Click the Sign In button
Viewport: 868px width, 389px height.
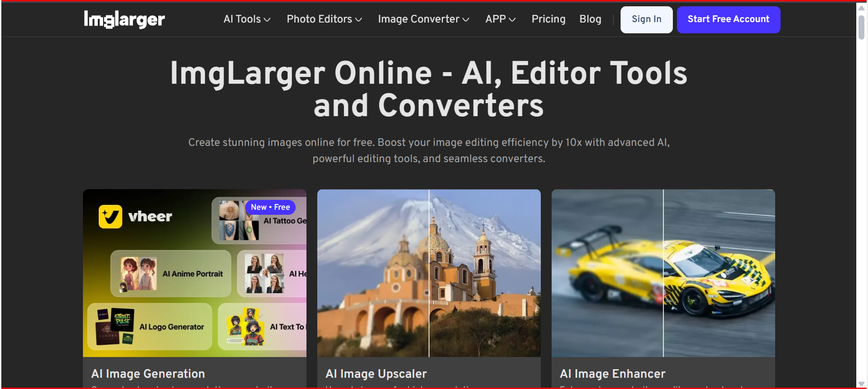click(646, 19)
